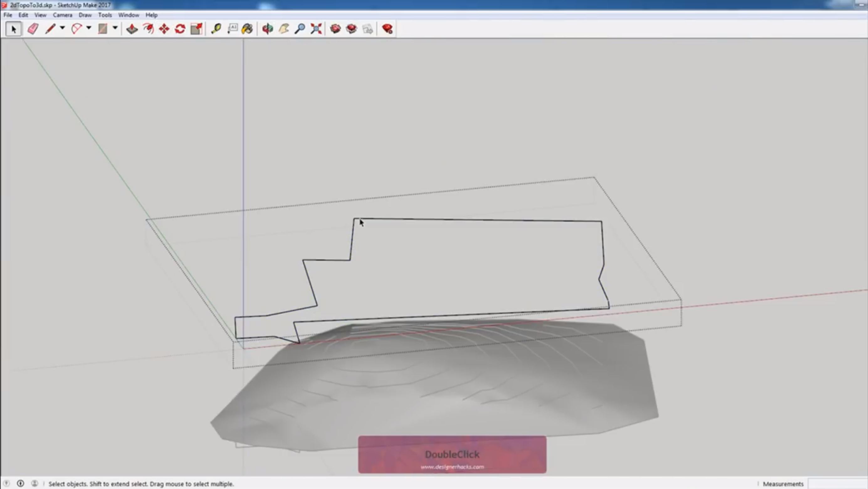The height and width of the screenshot is (489, 868).
Task: Select the Arc tool
Action: point(76,29)
